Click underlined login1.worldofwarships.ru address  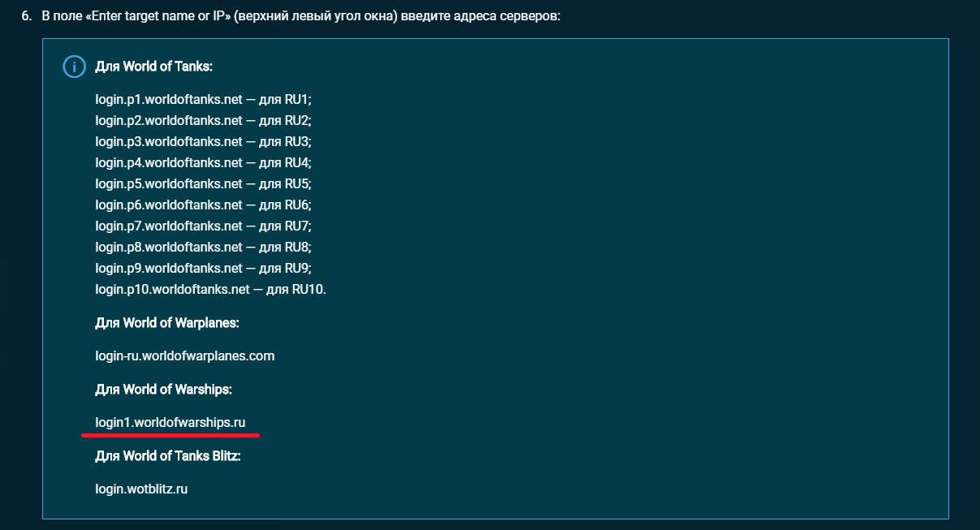pyautogui.click(x=171, y=423)
